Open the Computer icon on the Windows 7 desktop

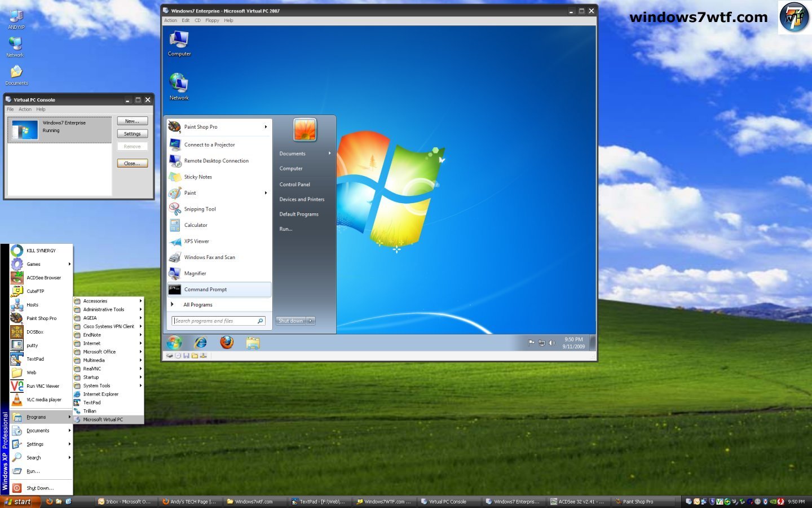pyautogui.click(x=179, y=43)
